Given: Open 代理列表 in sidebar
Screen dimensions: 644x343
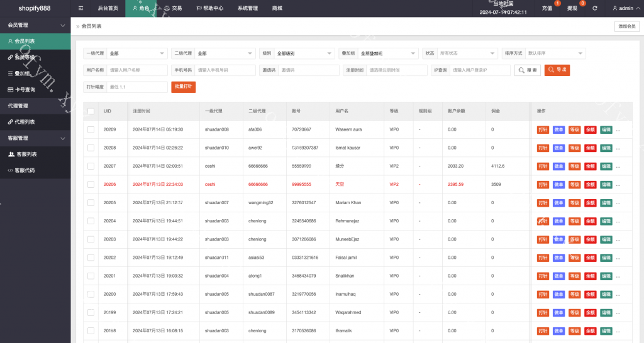Looking at the screenshot, I should coord(35,122).
